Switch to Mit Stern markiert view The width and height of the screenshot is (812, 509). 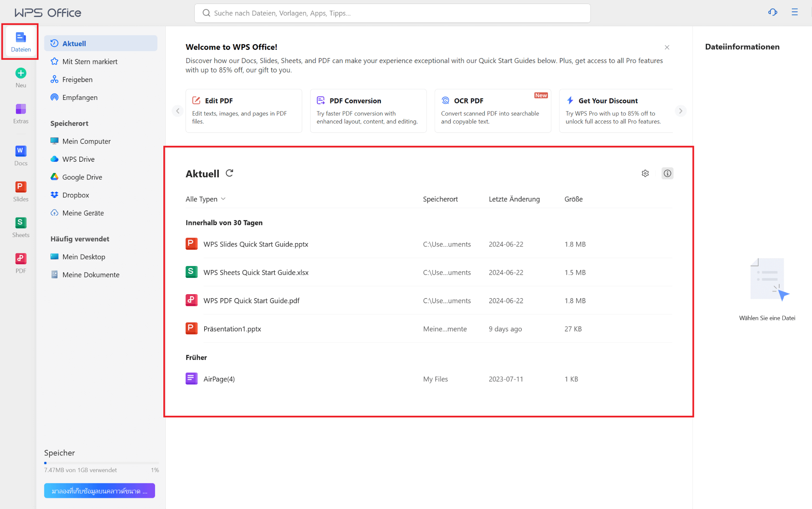[x=90, y=61]
